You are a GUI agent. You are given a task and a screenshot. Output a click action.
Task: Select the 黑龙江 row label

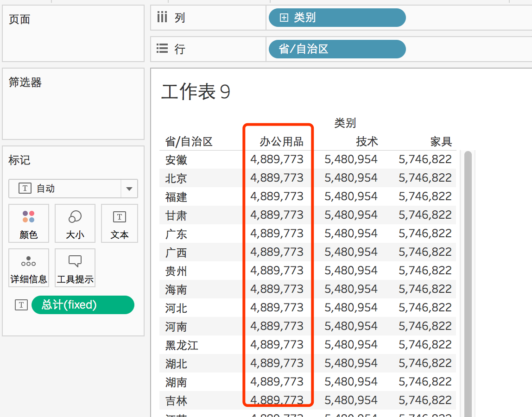[182, 345]
